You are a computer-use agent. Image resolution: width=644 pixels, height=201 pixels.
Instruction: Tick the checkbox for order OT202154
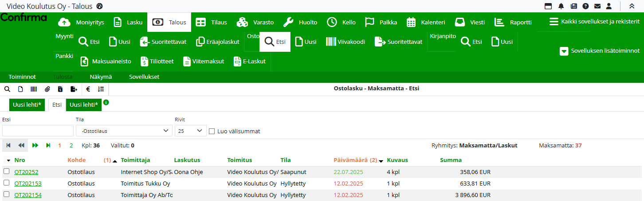6,195
